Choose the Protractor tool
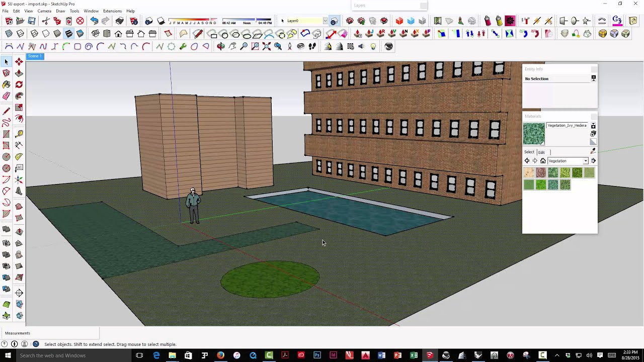Viewport: 644px width, 362px height. pos(19,156)
